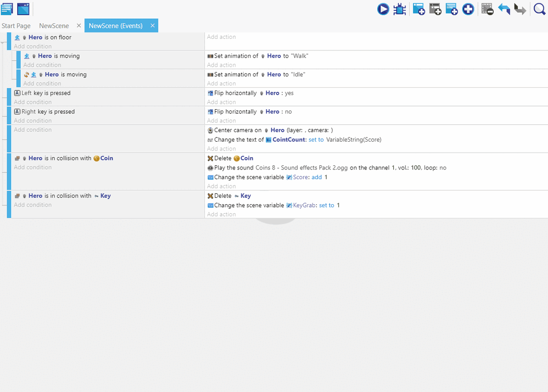
Task: Add condition under "Hero is on floor"
Action: point(32,46)
